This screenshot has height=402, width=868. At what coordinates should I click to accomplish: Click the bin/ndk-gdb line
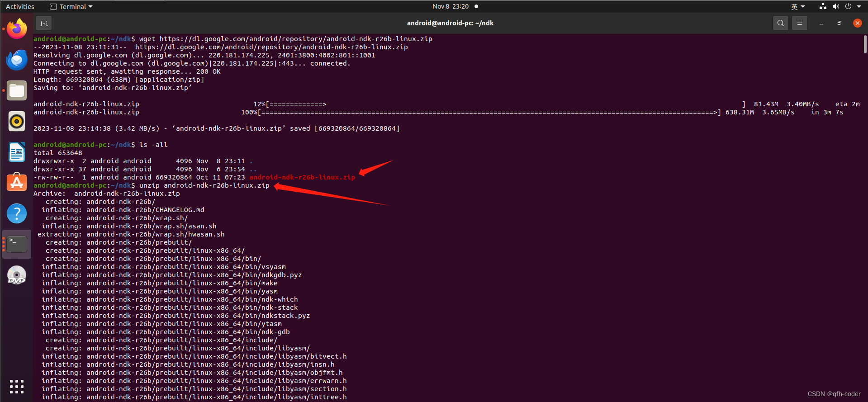[166, 332]
